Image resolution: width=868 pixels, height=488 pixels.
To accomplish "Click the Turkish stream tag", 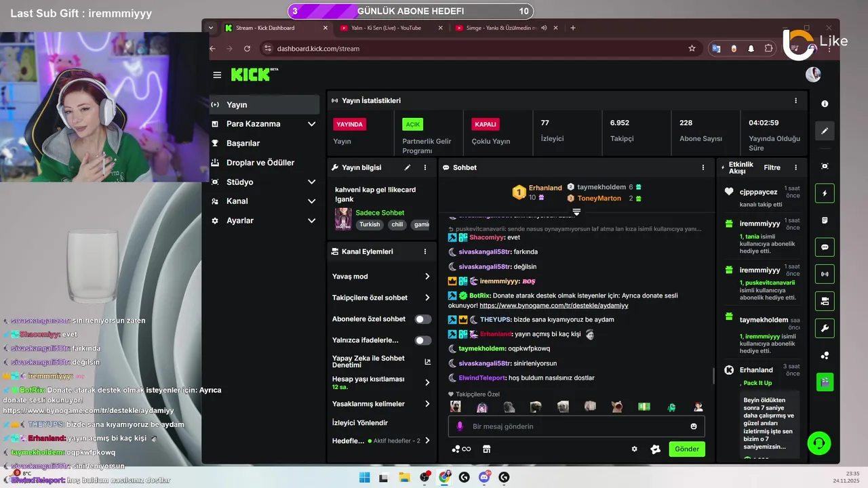I will tap(370, 224).
